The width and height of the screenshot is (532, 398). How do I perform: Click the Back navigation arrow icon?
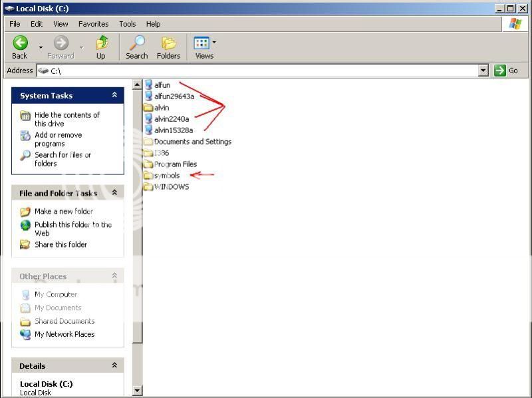[20, 43]
